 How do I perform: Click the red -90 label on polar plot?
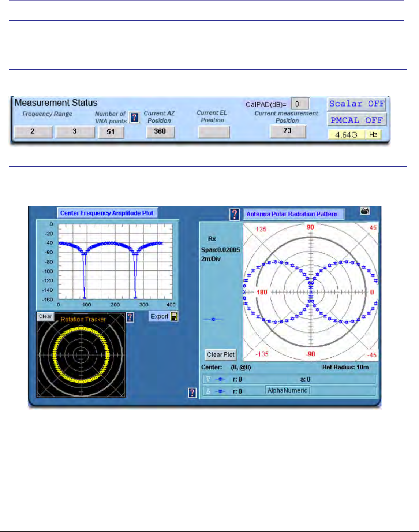tap(310, 354)
